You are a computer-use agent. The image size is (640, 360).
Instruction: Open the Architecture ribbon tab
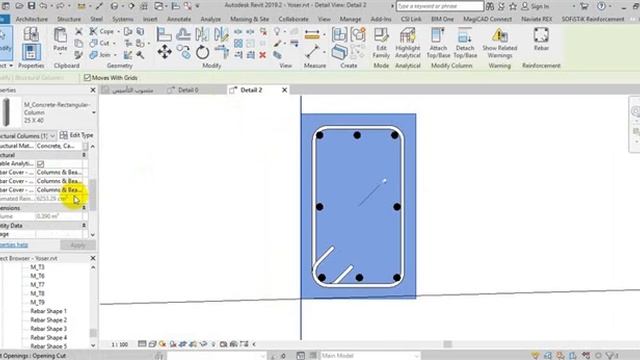pos(32,19)
